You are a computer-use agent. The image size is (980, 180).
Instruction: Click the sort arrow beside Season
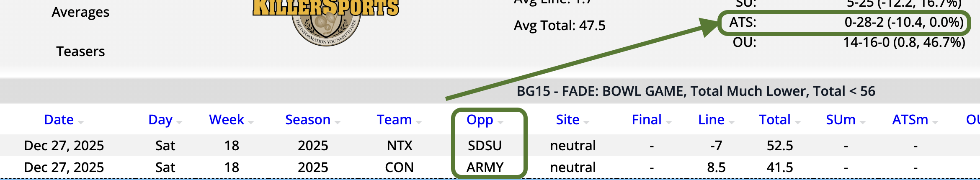tap(338, 122)
